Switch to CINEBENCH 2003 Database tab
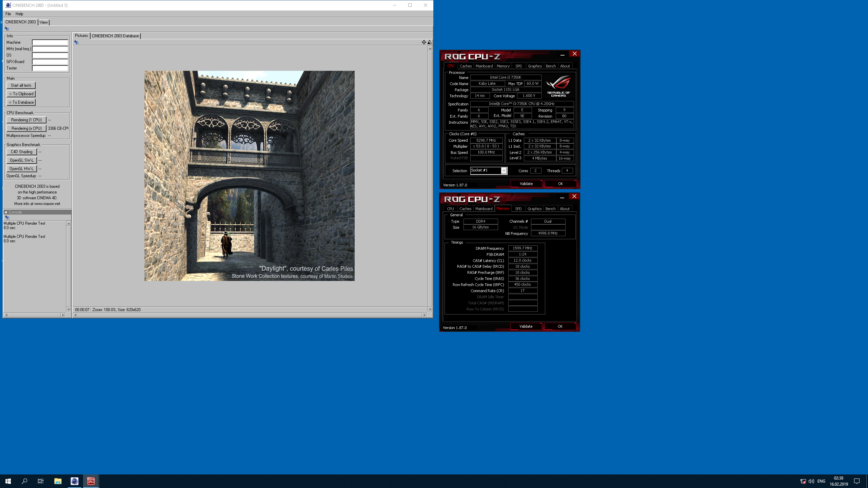 pyautogui.click(x=115, y=36)
